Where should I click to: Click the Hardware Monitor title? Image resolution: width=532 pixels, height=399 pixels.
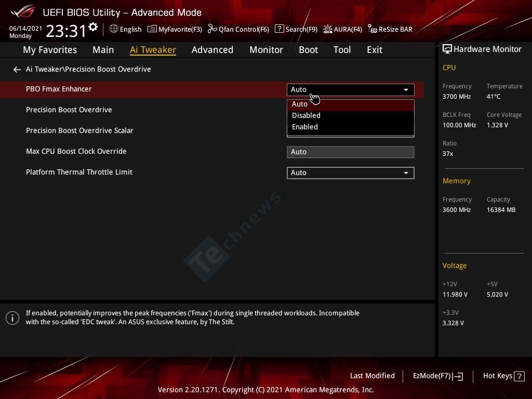[487, 49]
